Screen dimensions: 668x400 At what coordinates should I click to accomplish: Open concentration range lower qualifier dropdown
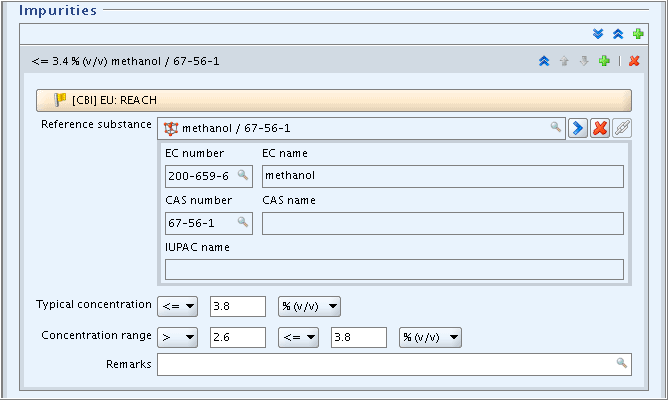[178, 337]
